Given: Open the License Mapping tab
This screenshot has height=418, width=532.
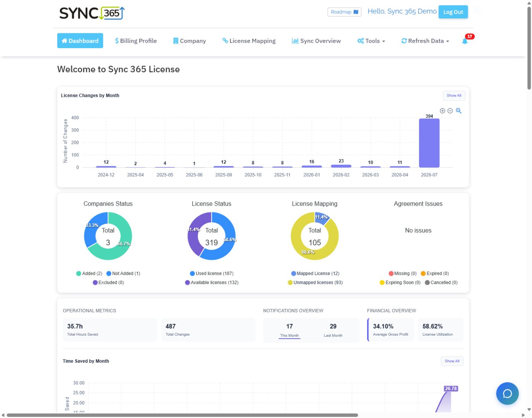Looking at the screenshot, I should (x=249, y=41).
